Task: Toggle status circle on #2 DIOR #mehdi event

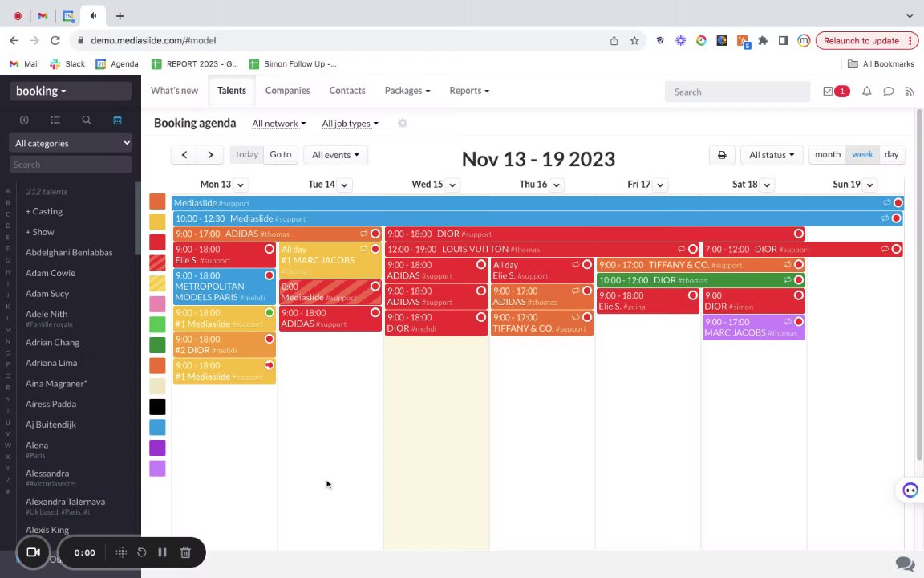Action: 269,339
